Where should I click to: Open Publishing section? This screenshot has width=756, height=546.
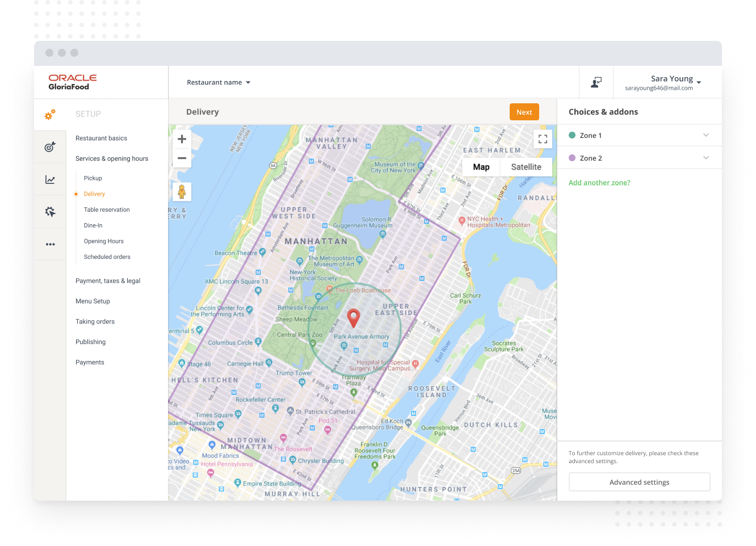tap(90, 342)
